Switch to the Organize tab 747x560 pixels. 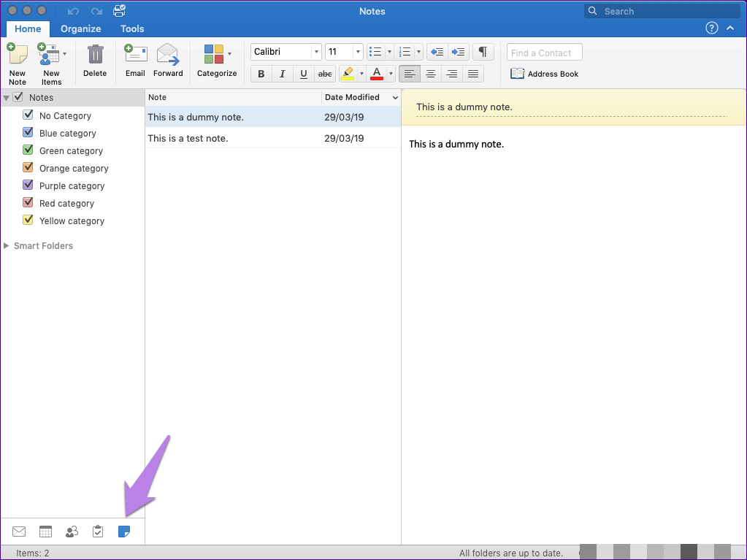point(81,28)
